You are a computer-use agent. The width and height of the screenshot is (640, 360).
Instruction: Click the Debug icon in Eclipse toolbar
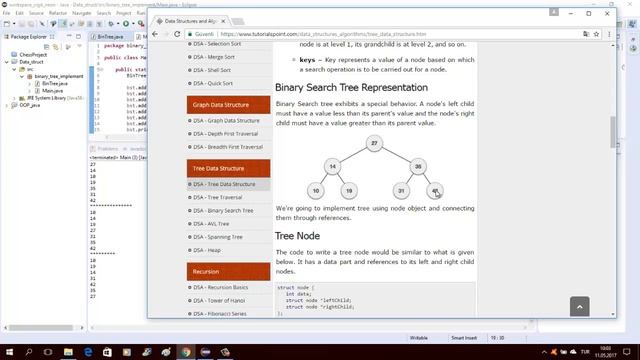pos(111,24)
